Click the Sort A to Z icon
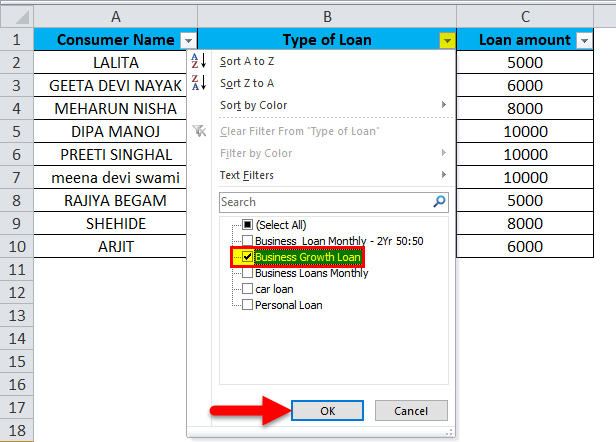Image resolution: width=616 pixels, height=442 pixels. point(199,61)
